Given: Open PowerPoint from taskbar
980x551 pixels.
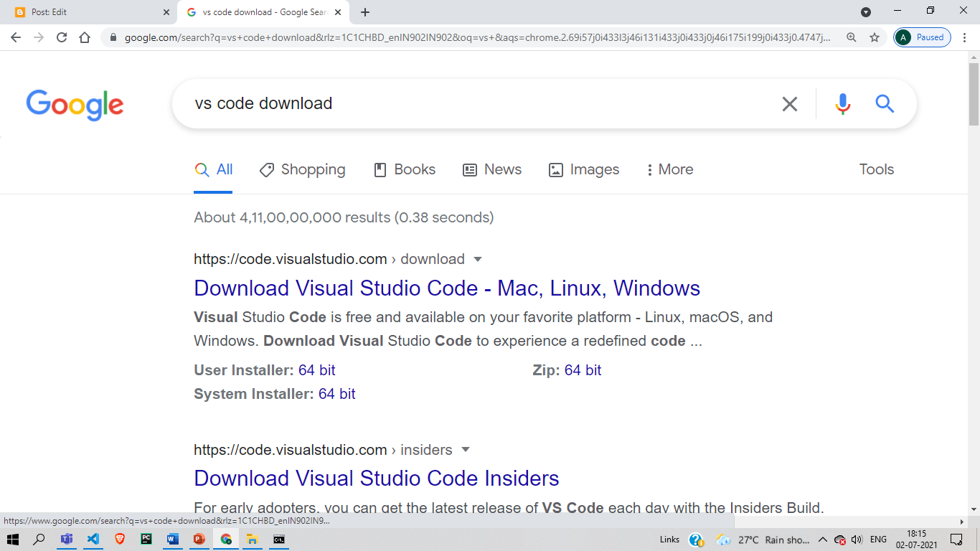Looking at the screenshot, I should pyautogui.click(x=199, y=540).
